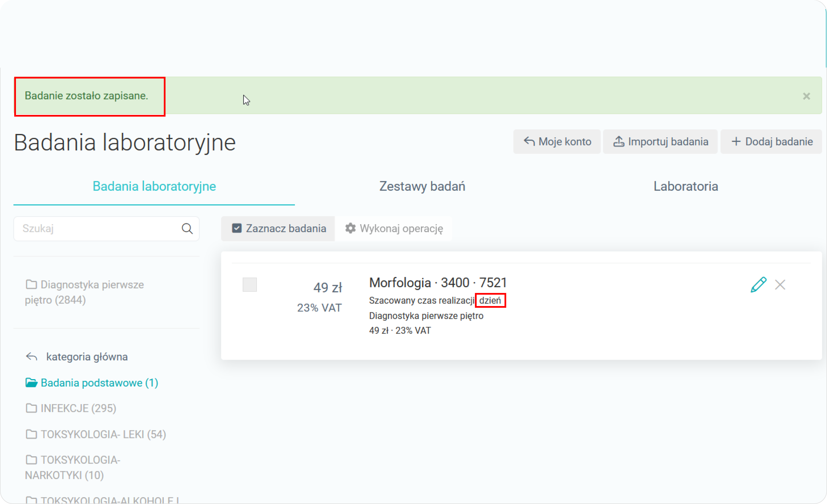Click the left arrow icon beside kategoria główna
Screen dimensions: 827x504
click(x=32, y=356)
